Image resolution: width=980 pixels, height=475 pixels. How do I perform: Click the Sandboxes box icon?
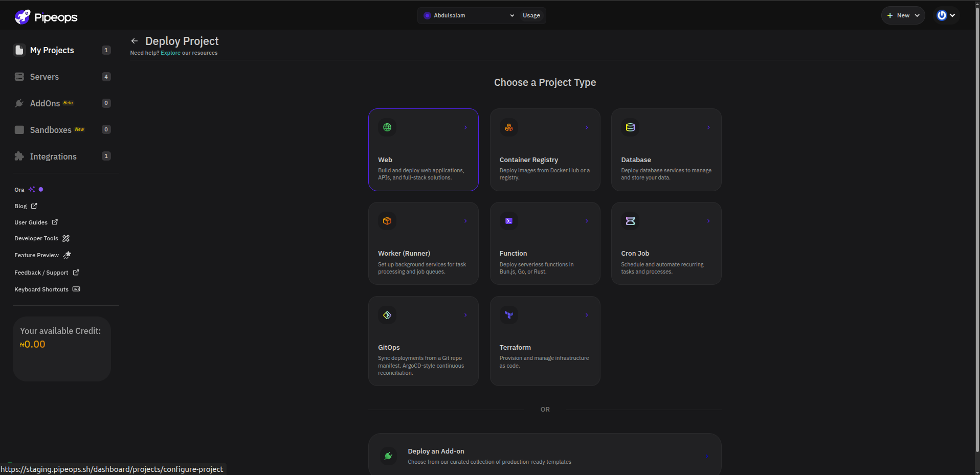(x=19, y=130)
